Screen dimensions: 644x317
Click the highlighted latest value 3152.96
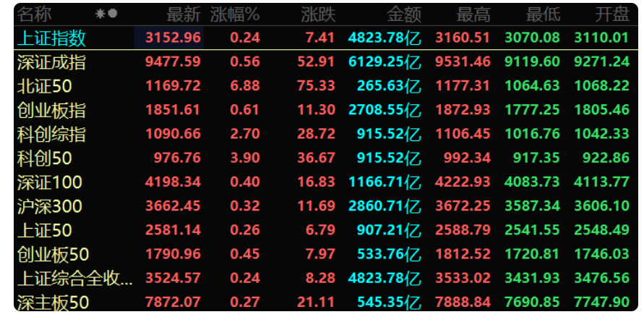pos(173,38)
